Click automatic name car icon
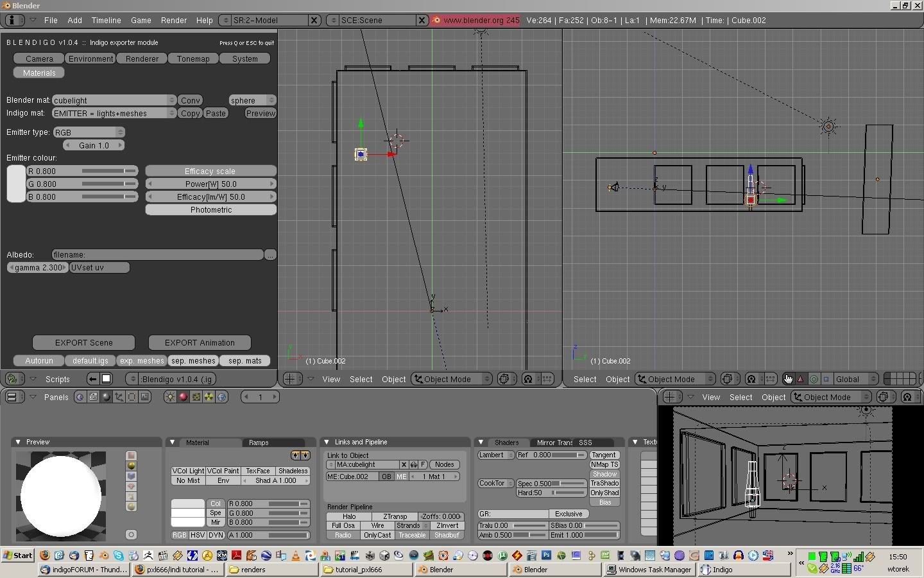This screenshot has width=924, height=578. (414, 464)
